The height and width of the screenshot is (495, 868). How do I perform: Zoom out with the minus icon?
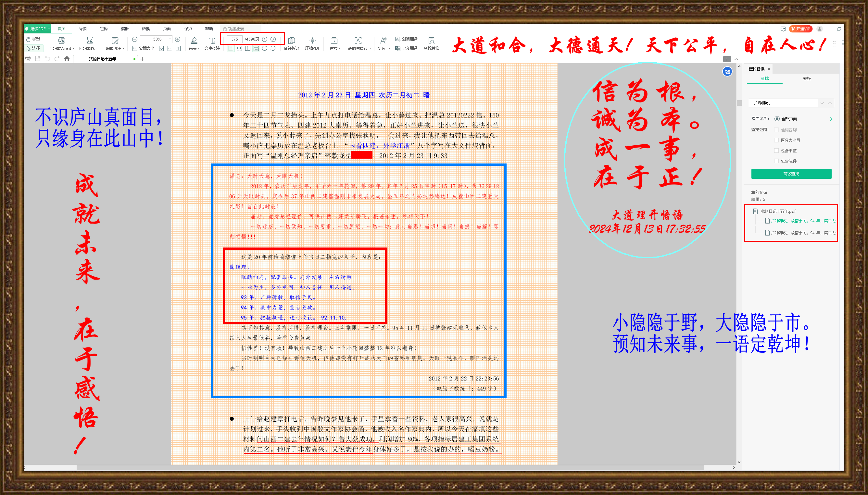(x=135, y=39)
